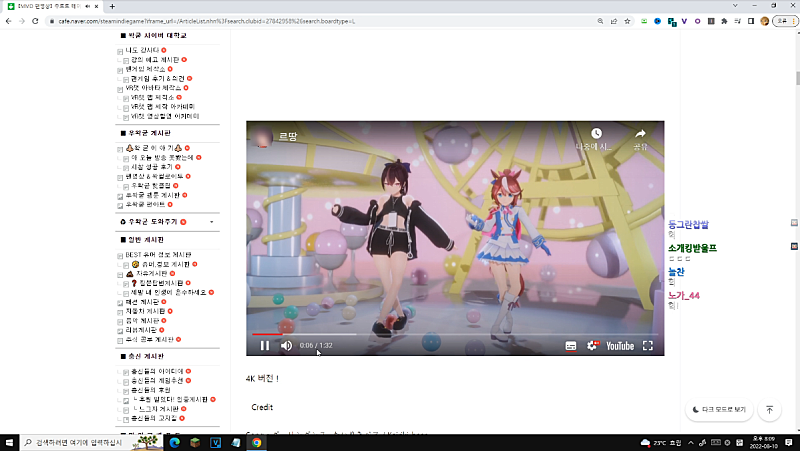Mute the video with the speaker icon

(286, 345)
